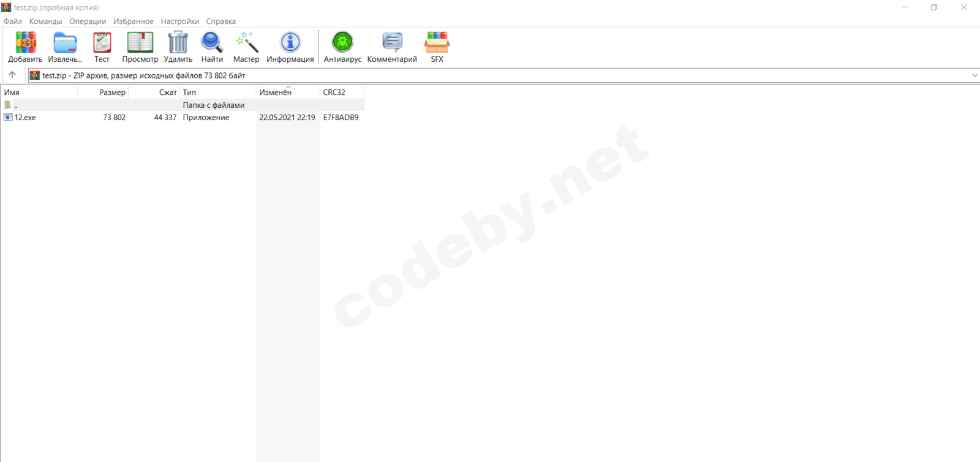Minimize the WinRAR window
This screenshot has width=980, height=462.
905,7
